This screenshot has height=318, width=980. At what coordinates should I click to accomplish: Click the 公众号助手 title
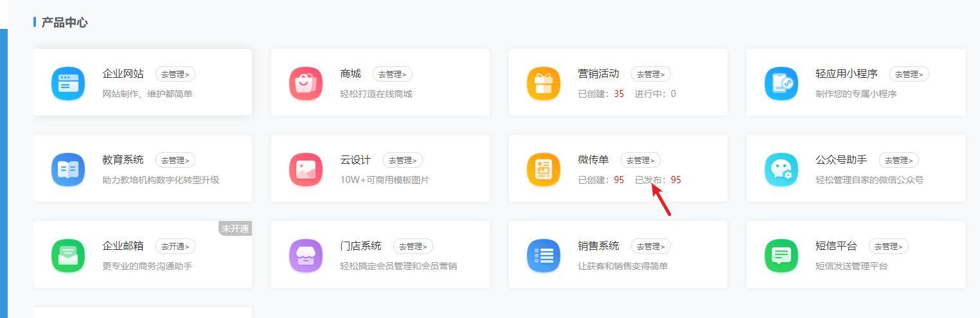842,160
